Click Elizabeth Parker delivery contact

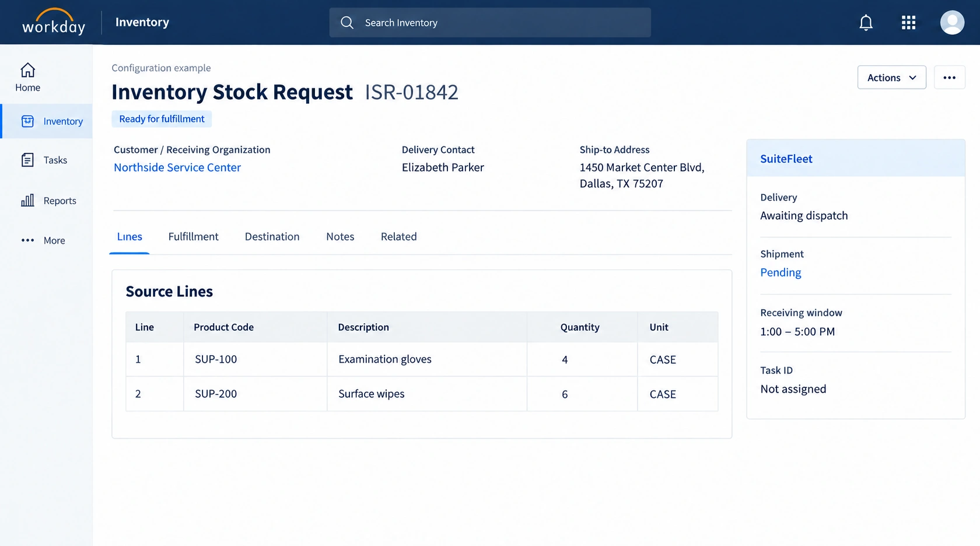click(443, 167)
